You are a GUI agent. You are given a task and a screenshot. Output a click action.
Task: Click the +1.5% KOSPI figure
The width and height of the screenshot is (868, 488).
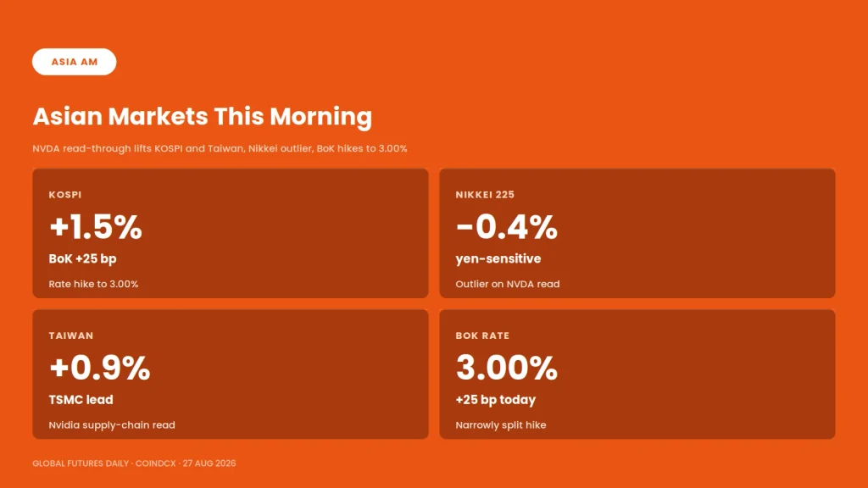coord(96,227)
